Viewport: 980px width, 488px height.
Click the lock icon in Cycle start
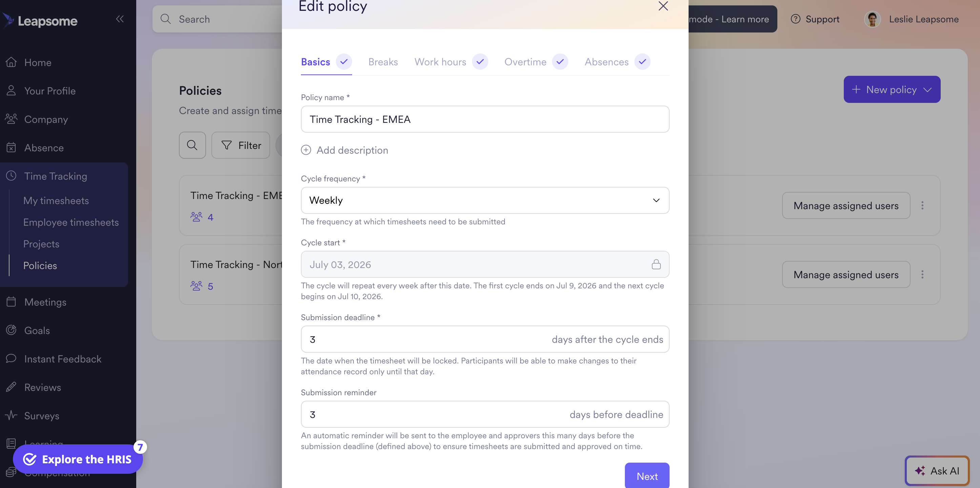tap(656, 264)
